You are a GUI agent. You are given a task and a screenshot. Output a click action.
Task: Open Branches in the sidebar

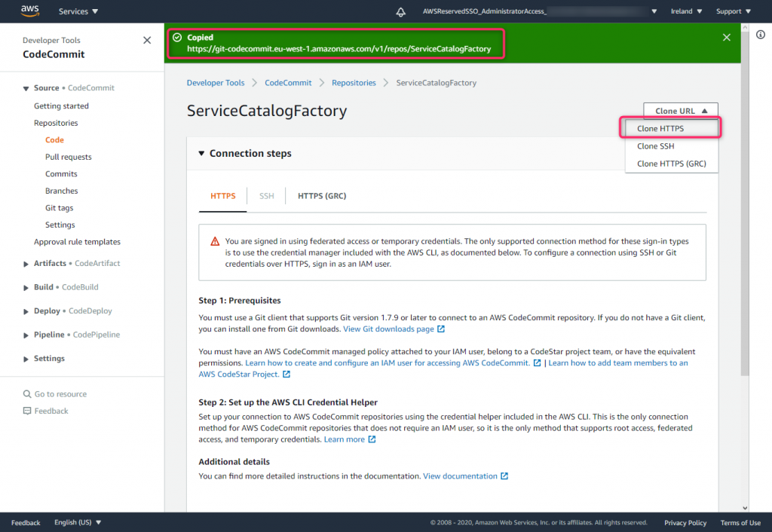(62, 191)
